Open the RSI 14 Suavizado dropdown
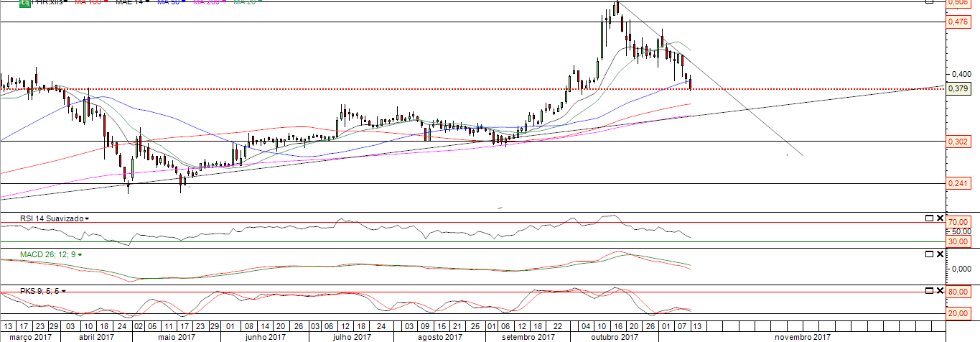Viewport: 980px width, 342px height. coord(87,218)
